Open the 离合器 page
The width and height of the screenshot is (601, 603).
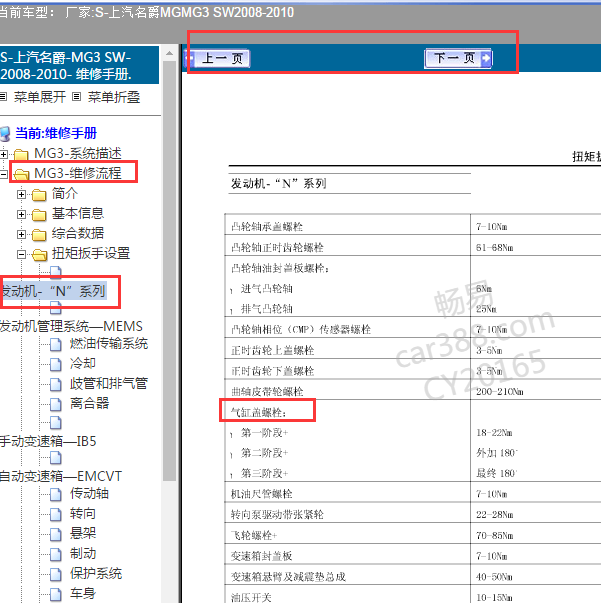(x=89, y=403)
